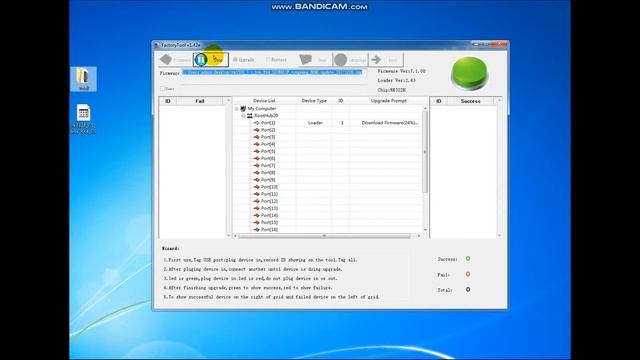This screenshot has height=360, width=640.
Task: Click the Total count value
Action: pyautogui.click(x=468, y=289)
